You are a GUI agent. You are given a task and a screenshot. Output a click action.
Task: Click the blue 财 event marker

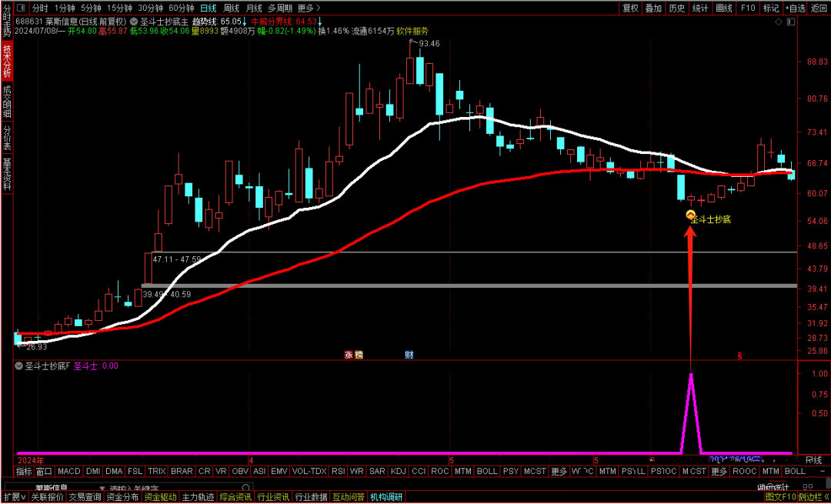tap(409, 355)
